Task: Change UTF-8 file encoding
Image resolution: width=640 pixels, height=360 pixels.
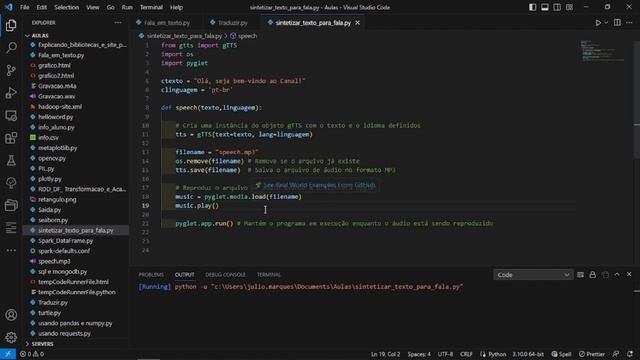Action: [x=445, y=354]
